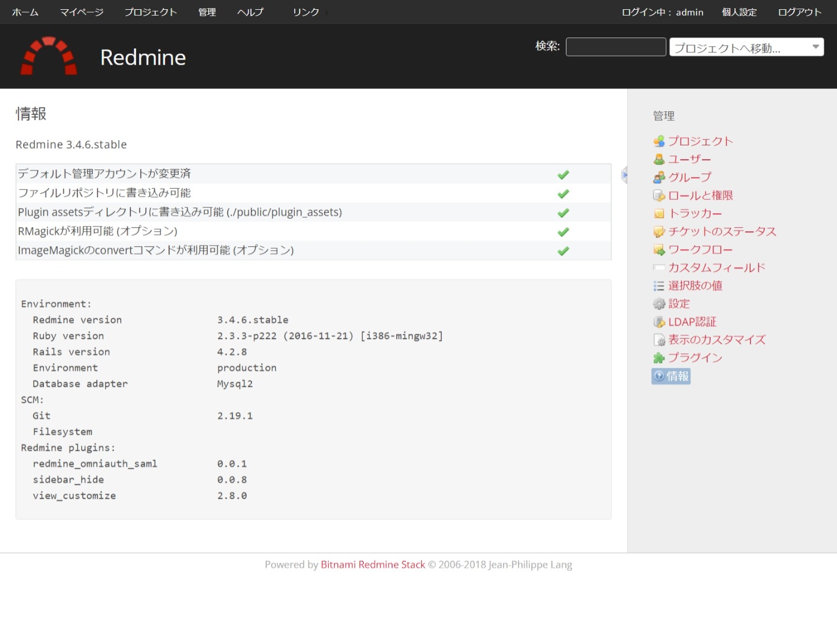
Task: Select the グループ group icon
Action: coord(659,177)
